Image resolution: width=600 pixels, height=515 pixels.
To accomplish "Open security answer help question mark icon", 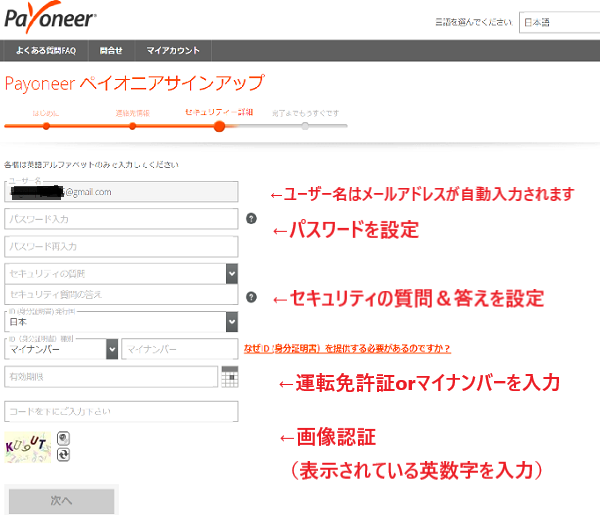I will coord(251,297).
